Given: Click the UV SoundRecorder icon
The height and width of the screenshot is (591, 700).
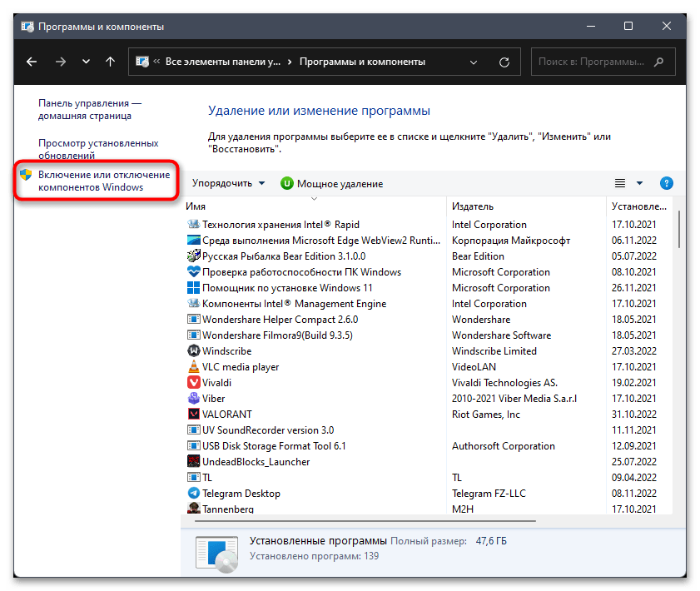Looking at the screenshot, I should pyautogui.click(x=193, y=430).
